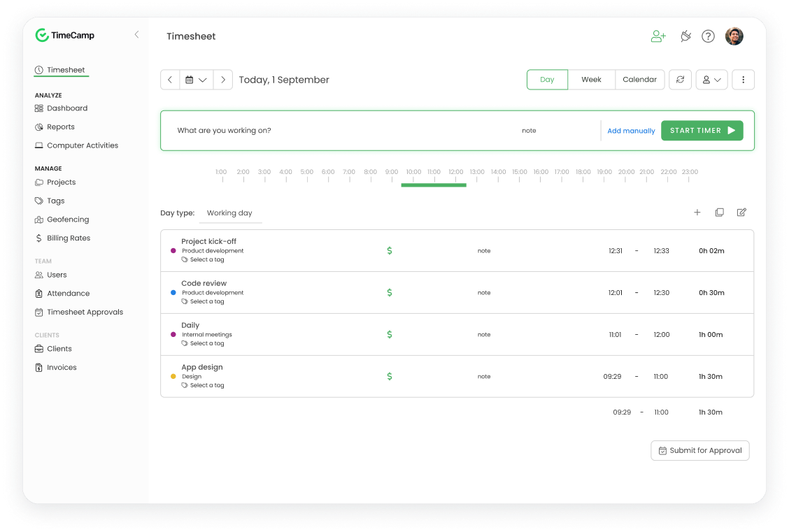Open the bulk edit pencil icon
Viewport: 789px width, 532px height.
click(x=741, y=212)
